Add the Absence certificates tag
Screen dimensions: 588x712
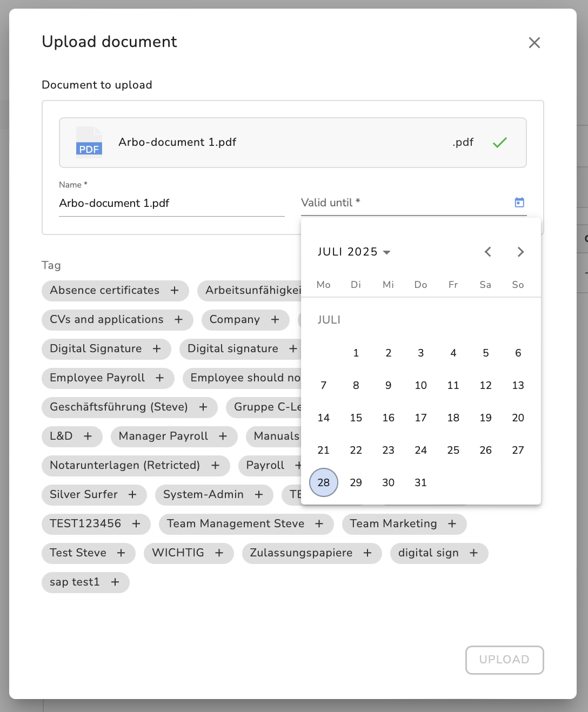click(x=175, y=291)
